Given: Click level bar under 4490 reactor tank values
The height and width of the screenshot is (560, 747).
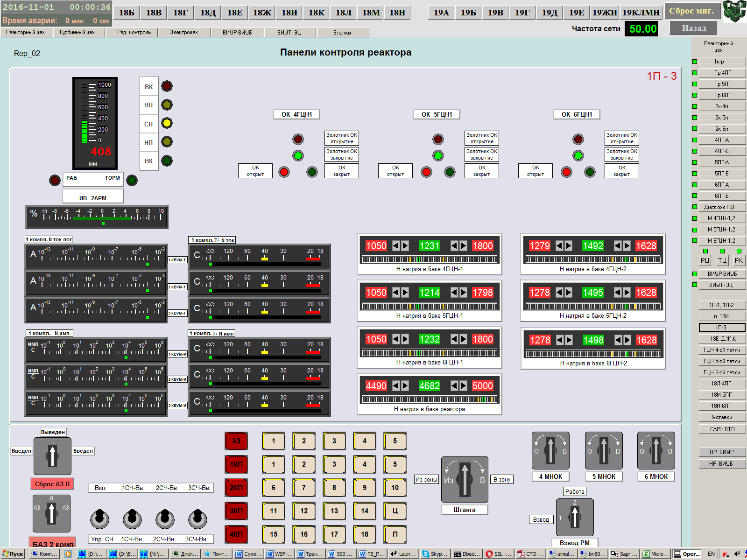Looking at the screenshot, I should [430, 399].
